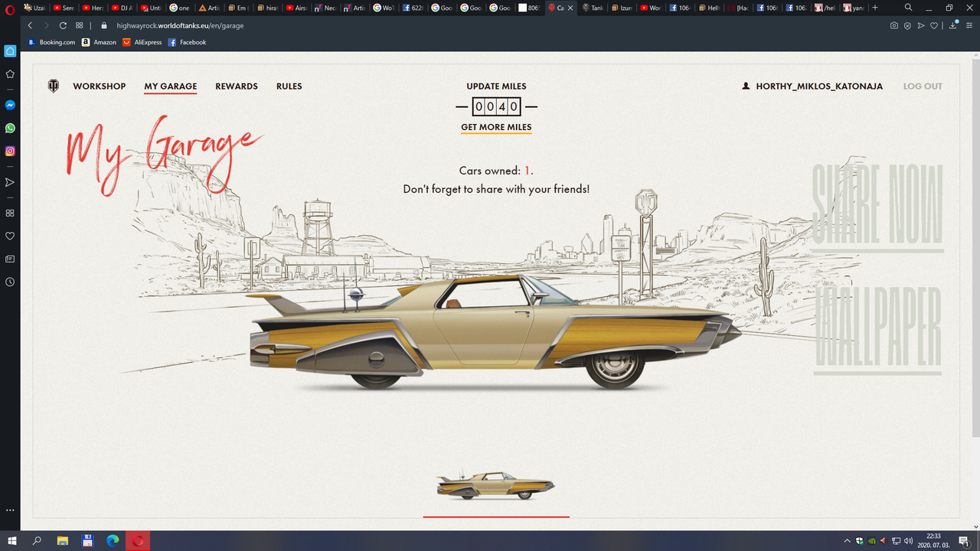Switch to the 'one' Google tab
The width and height of the screenshot is (980, 551).
point(179,8)
